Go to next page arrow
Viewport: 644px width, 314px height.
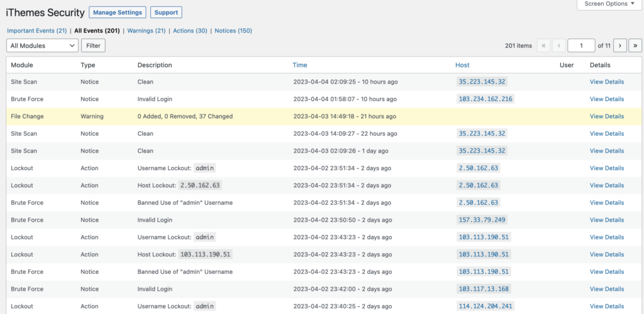[619, 45]
